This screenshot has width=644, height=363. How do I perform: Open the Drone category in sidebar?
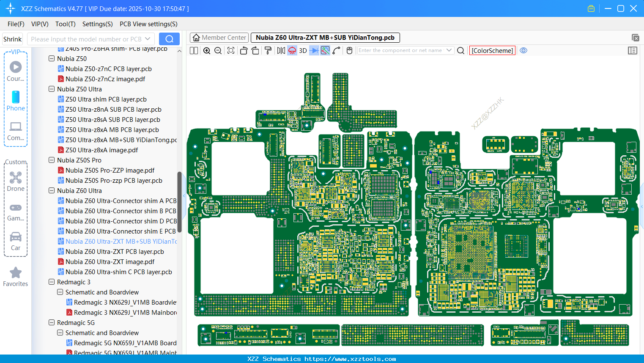(x=16, y=181)
